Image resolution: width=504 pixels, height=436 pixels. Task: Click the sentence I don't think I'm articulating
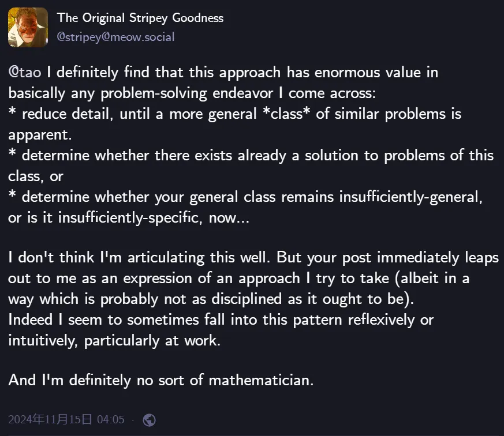pyautogui.click(x=139, y=257)
